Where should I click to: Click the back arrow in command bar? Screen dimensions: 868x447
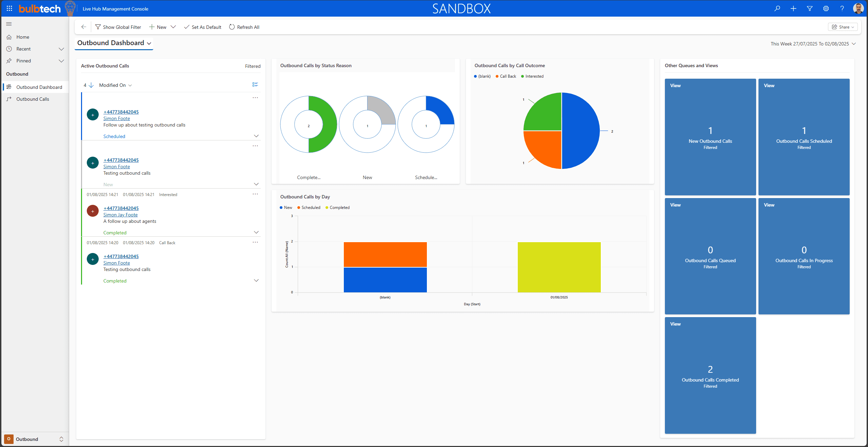click(84, 27)
